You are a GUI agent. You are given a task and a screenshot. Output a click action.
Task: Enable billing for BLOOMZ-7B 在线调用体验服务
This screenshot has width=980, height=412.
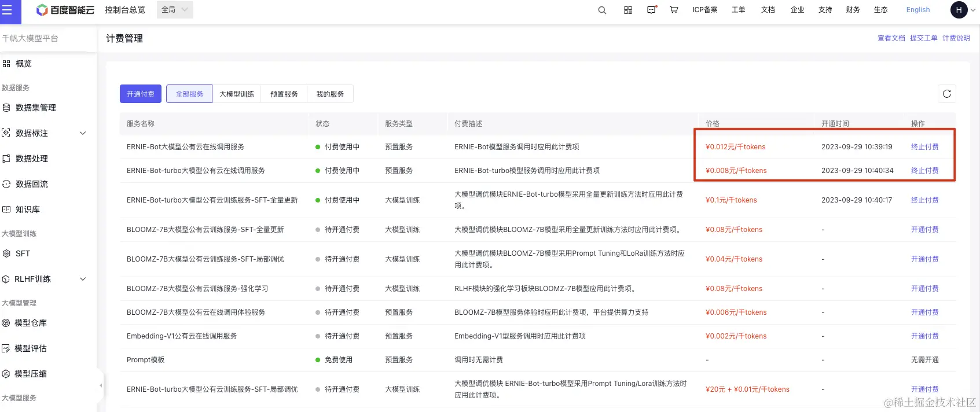(x=925, y=312)
